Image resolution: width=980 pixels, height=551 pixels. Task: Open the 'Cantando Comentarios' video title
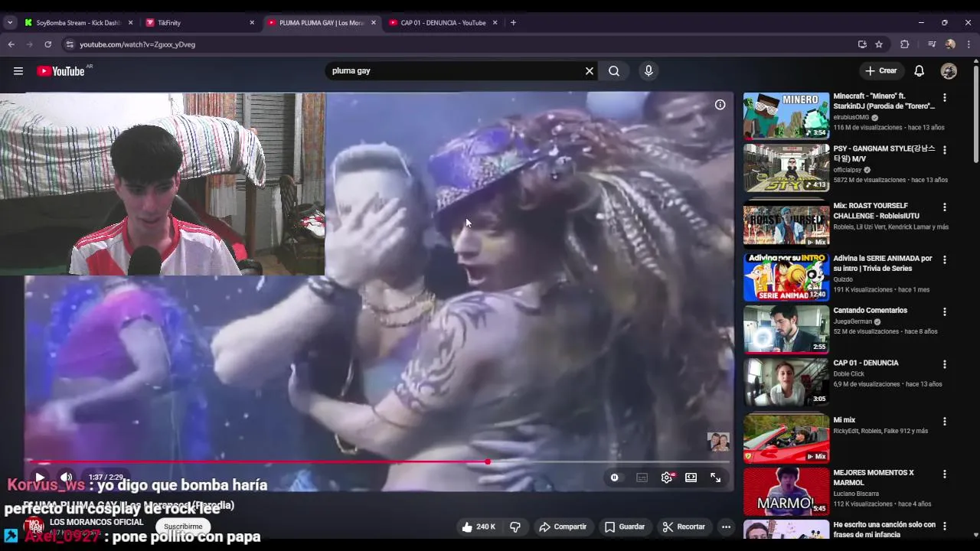pyautogui.click(x=870, y=311)
